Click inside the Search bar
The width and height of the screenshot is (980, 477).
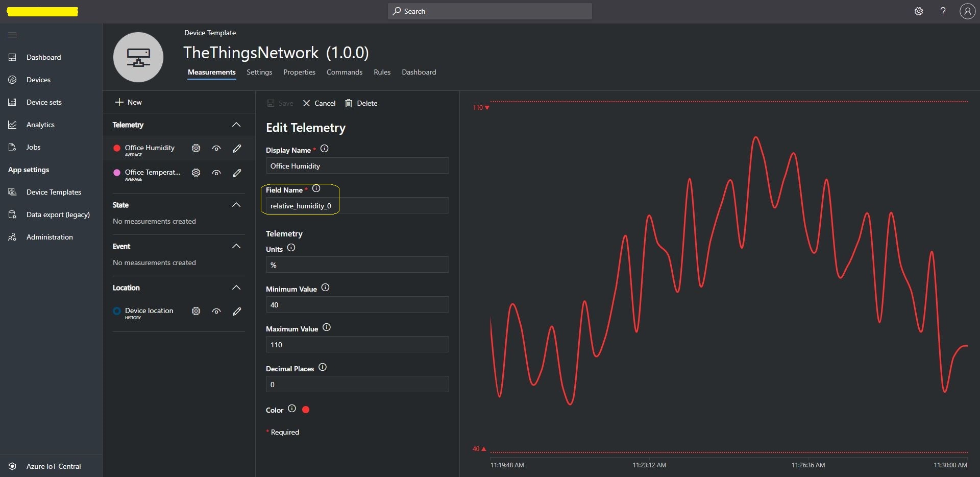[x=489, y=11]
